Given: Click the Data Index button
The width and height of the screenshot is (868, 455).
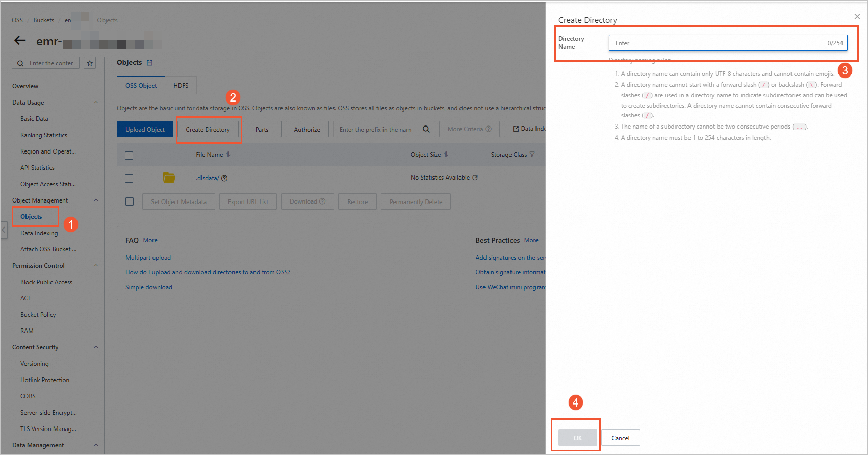Looking at the screenshot, I should pos(525,129).
